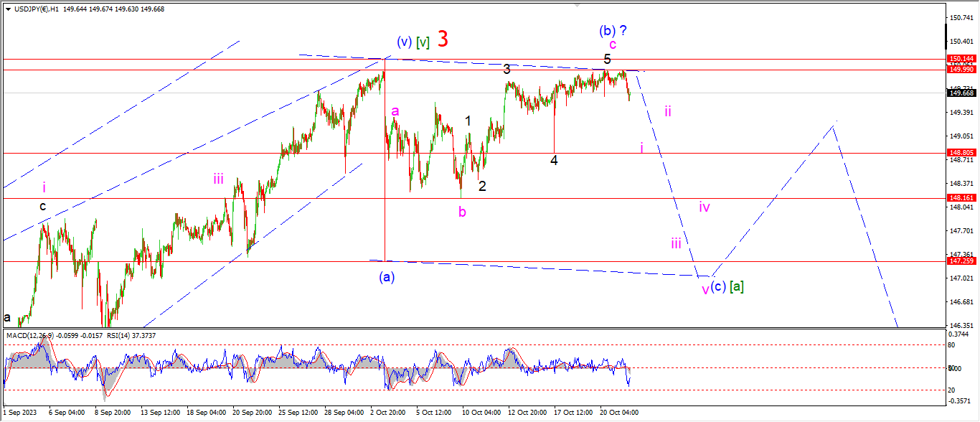Select the pink iv wave label
This screenshot has height=422, width=980.
point(705,207)
